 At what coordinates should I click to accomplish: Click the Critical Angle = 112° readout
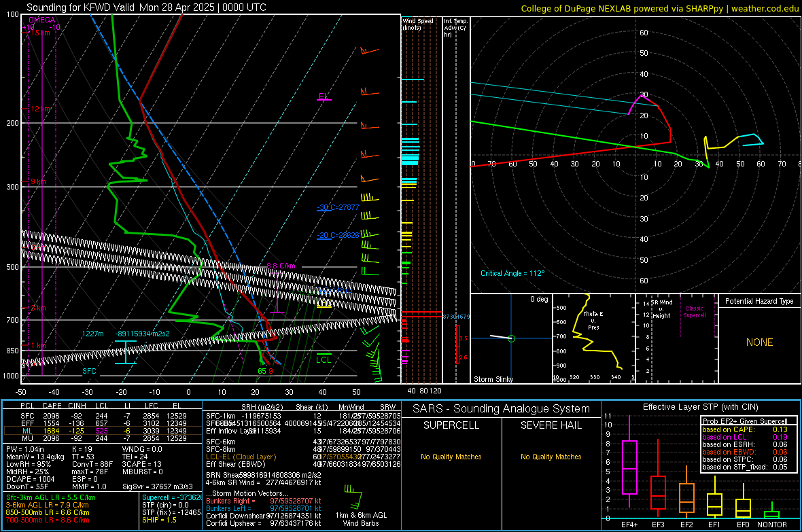click(512, 273)
